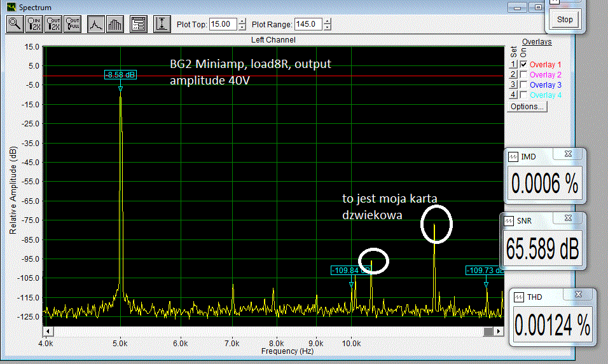Screen dimensions: 608x364
Task: Enable the Overlay 4 checkbox
Action: coord(523,95)
